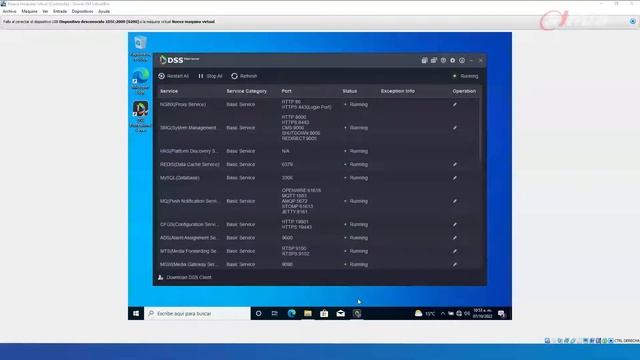
Task: Select the HRS(Platform Discovery row name
Action: tap(189, 151)
